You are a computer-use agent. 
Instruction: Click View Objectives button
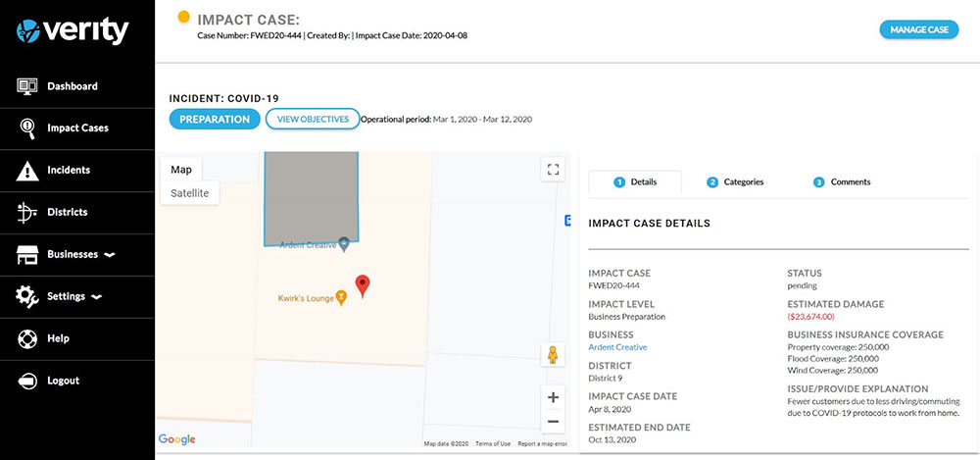[x=312, y=120]
